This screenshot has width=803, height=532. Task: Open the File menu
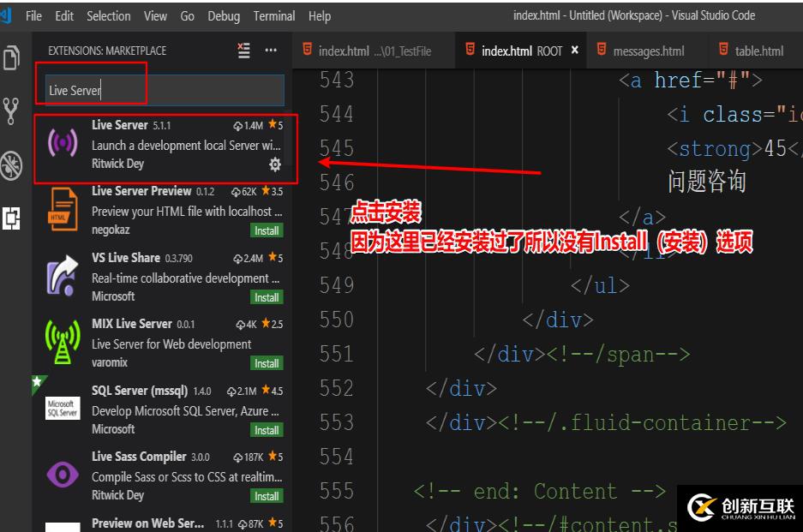coord(34,16)
